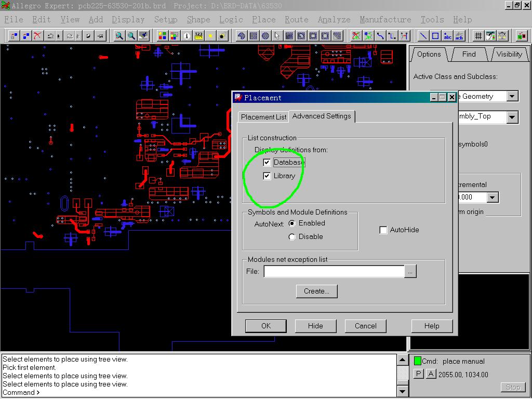Select the Disable AutoNext radio button
The image size is (532, 399).
click(292, 237)
